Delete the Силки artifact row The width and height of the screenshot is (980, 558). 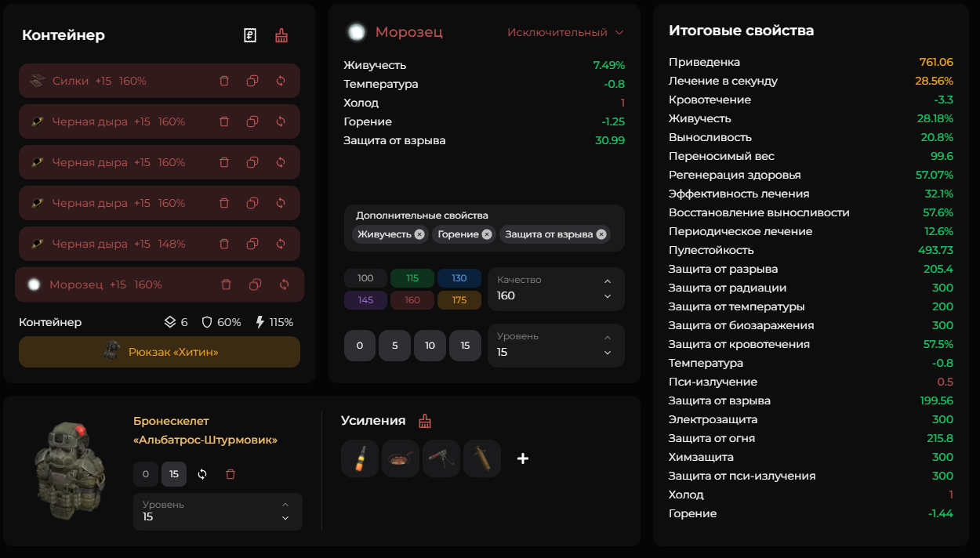224,81
